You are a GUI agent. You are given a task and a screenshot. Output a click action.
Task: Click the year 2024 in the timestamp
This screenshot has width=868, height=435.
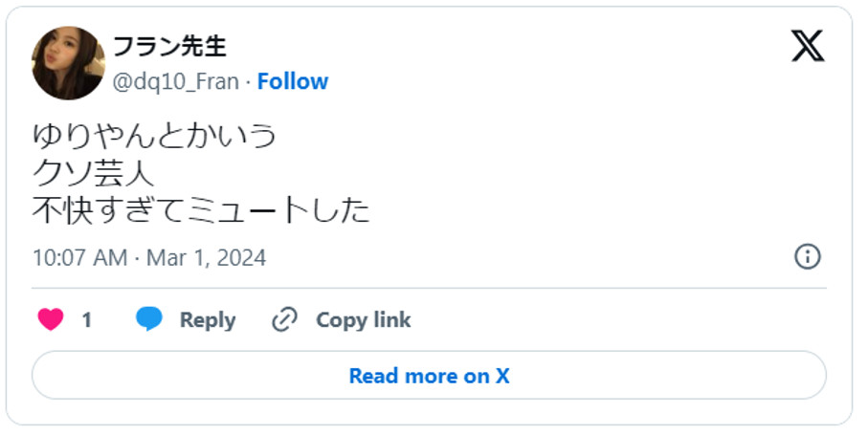coord(244,258)
